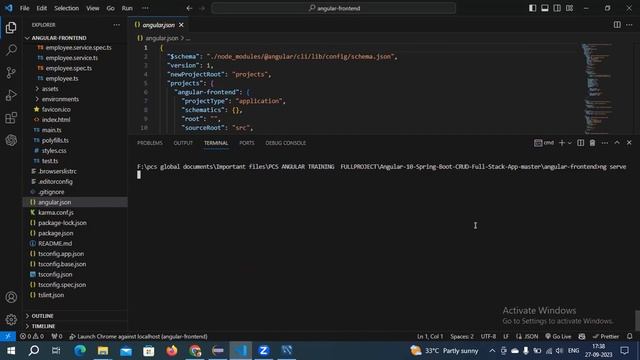Open the Run and Debug view
This screenshot has height=360, width=640.
(x=11, y=95)
